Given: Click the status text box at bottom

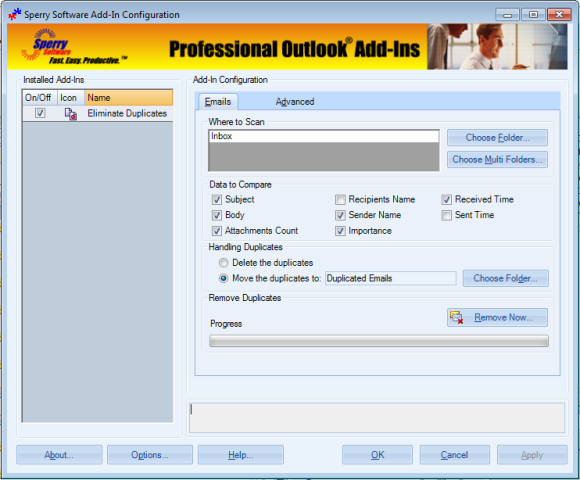Looking at the screenshot, I should [377, 418].
